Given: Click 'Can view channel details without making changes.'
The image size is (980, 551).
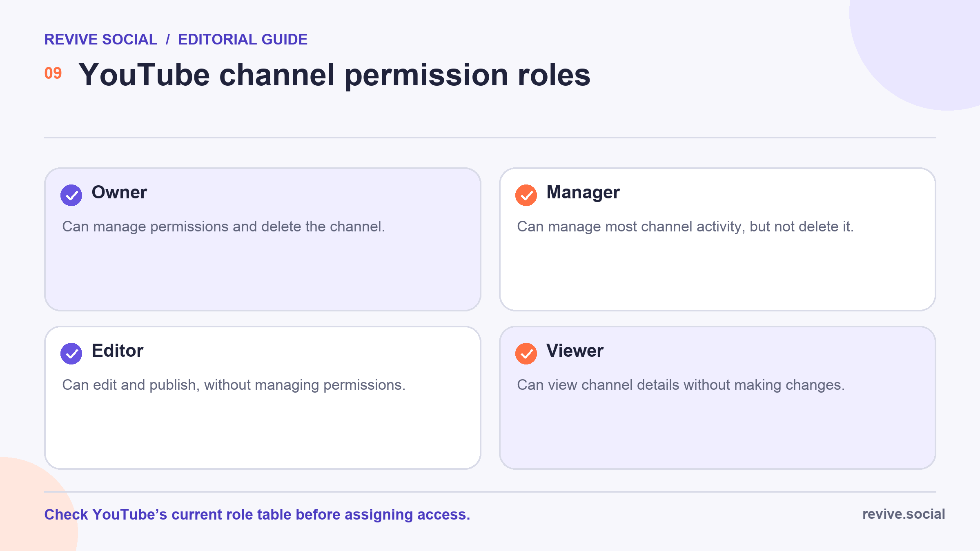Looking at the screenshot, I should [681, 385].
